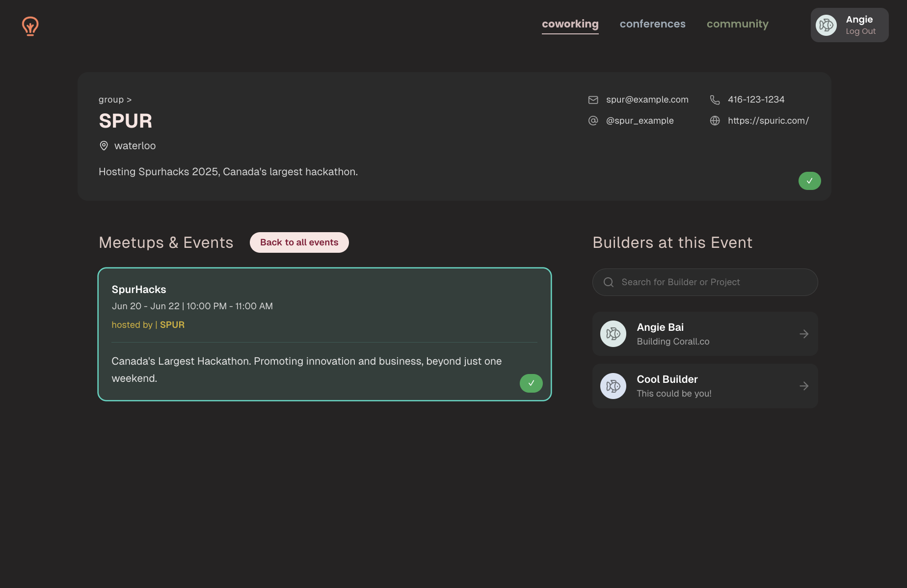Click the SPUR group title

click(x=125, y=121)
